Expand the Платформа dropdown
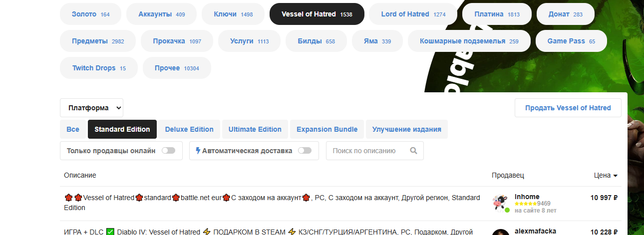 tap(91, 108)
